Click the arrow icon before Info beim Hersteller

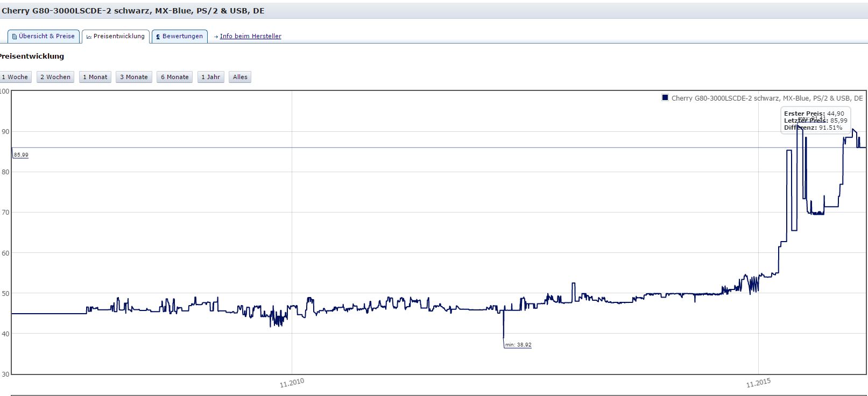(x=216, y=37)
